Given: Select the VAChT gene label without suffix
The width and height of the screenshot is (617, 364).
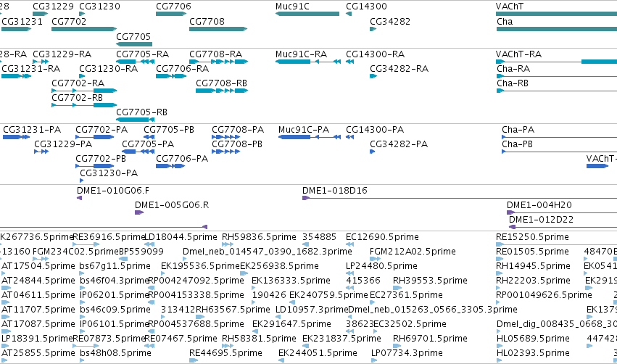Looking at the screenshot, I should [x=510, y=7].
